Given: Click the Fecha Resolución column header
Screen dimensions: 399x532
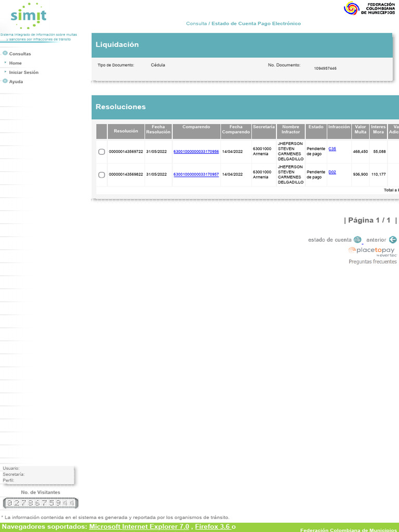Looking at the screenshot, I should point(158,131).
